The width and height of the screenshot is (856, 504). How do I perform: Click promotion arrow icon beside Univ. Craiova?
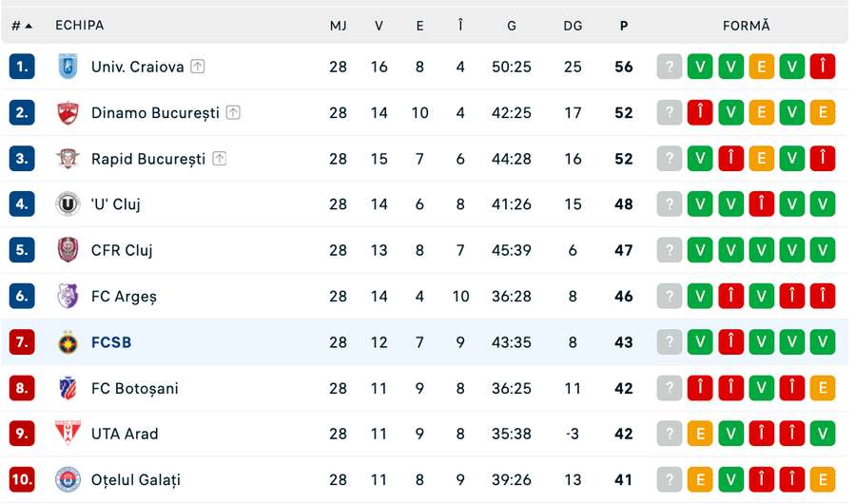[197, 67]
